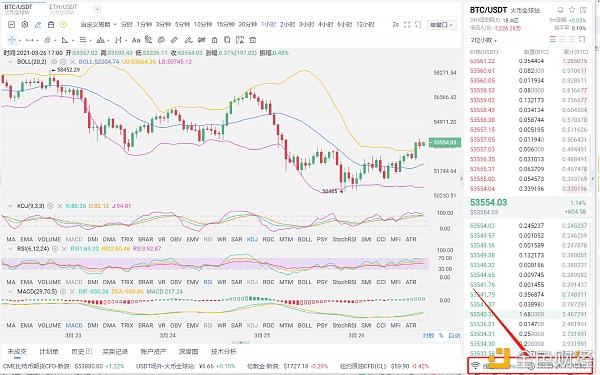Toggle chart fullscreen mode icon
The image size is (600, 375).
(407, 24)
